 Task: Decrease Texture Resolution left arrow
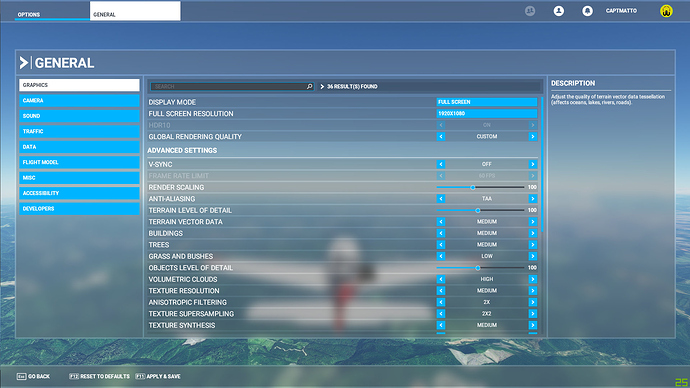[440, 291]
